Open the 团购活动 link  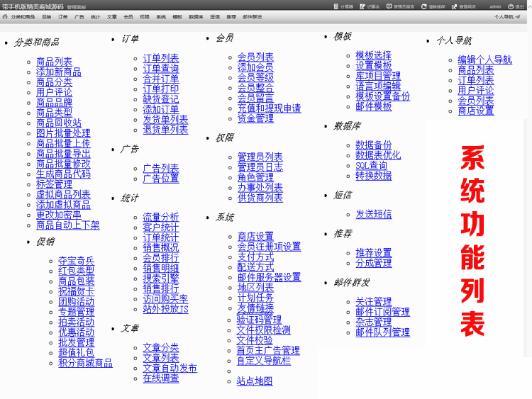77,302
